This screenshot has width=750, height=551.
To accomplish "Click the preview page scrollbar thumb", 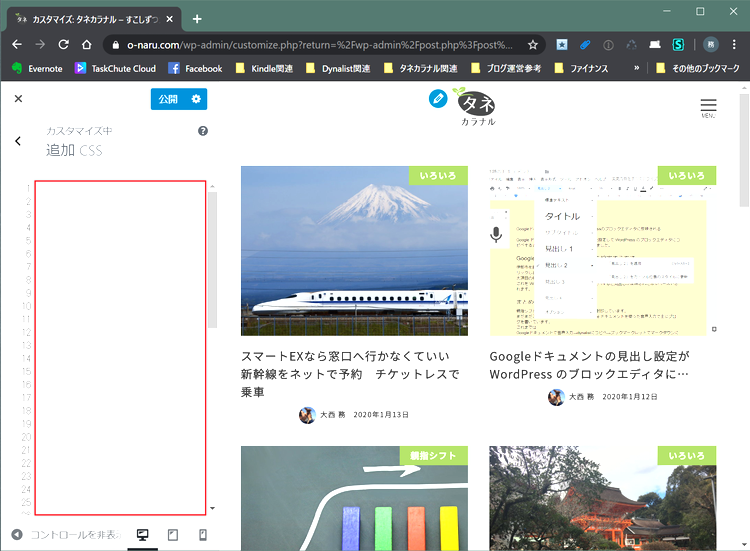I will (x=744, y=150).
